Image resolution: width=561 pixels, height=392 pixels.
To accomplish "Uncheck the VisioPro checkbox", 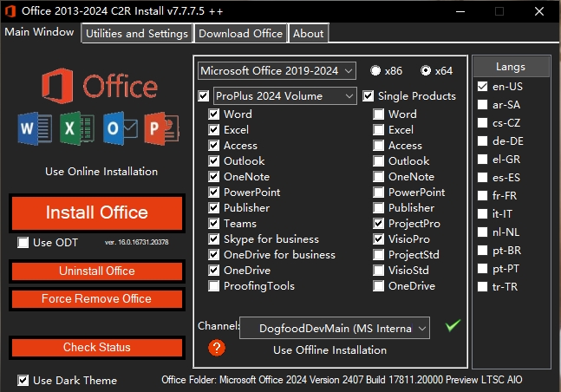I will (379, 238).
